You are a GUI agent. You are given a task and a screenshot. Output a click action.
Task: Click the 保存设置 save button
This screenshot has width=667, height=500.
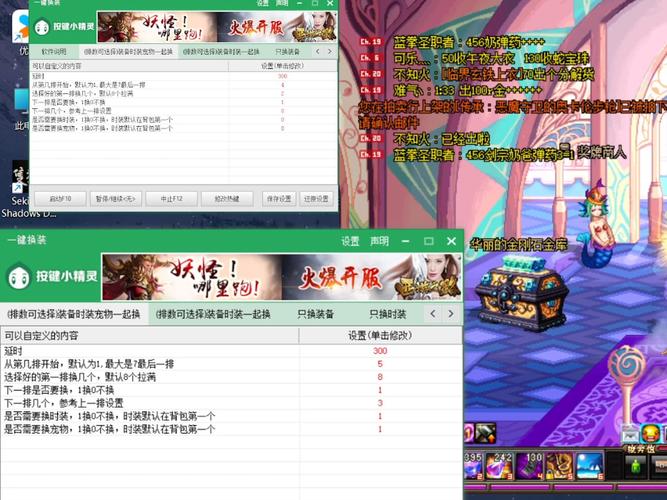tap(279, 198)
